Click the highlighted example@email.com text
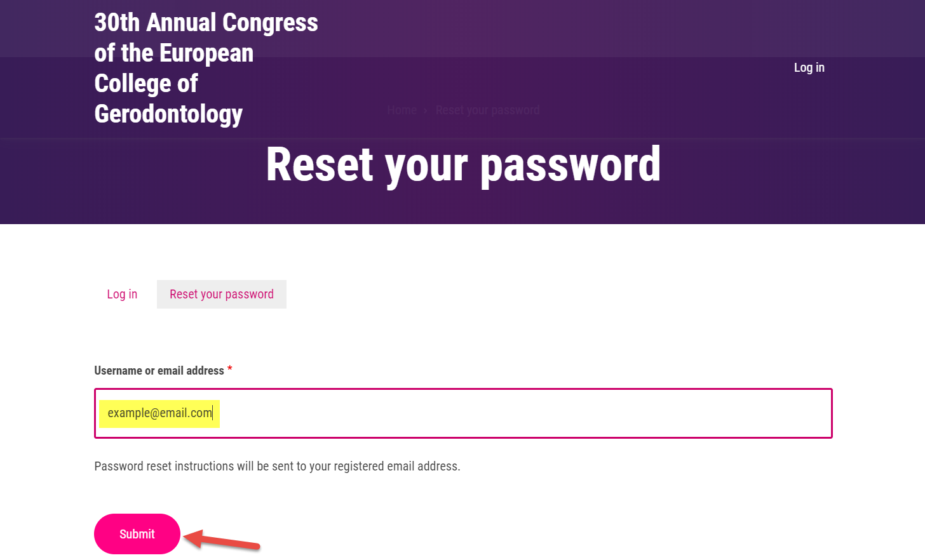925x560 pixels. click(159, 413)
